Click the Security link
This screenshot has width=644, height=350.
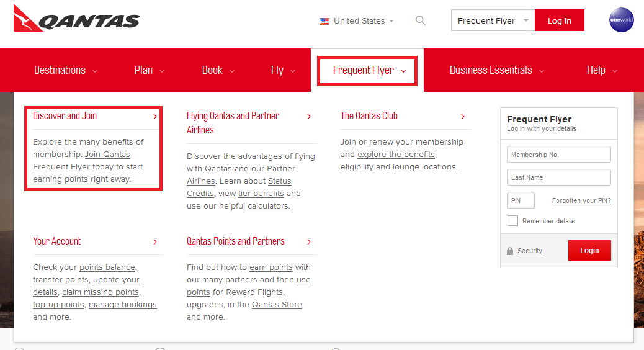(x=529, y=251)
